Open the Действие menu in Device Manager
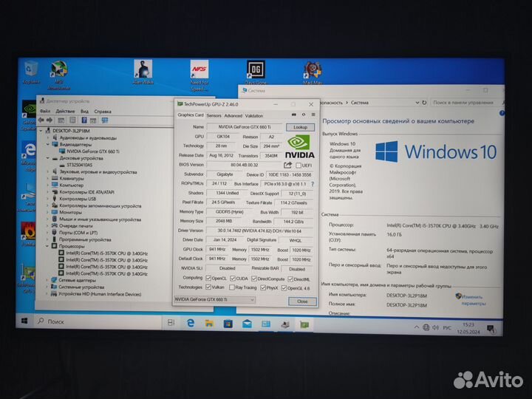 click(x=65, y=111)
